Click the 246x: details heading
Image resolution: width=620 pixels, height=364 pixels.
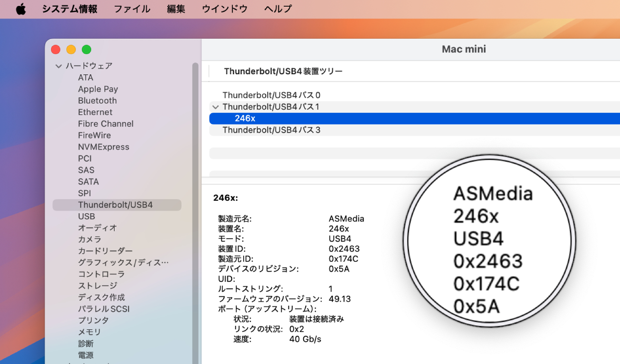pyautogui.click(x=226, y=198)
